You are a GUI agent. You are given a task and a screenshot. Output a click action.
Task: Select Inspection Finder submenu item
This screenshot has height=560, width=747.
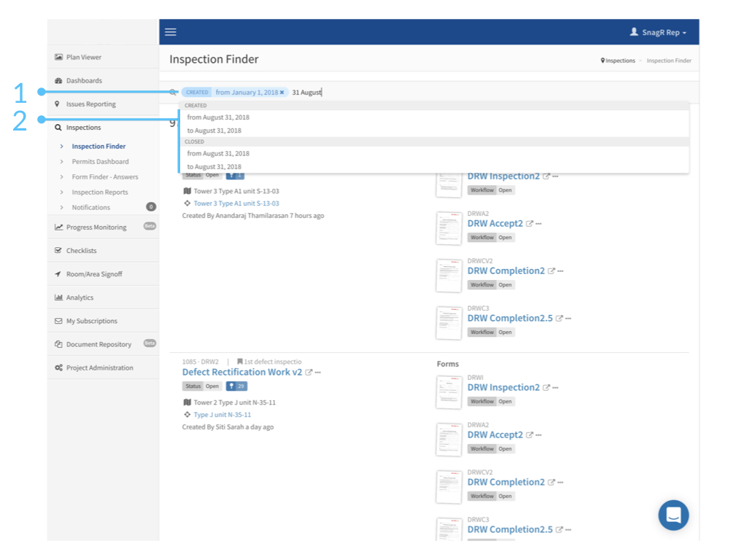[x=98, y=146]
